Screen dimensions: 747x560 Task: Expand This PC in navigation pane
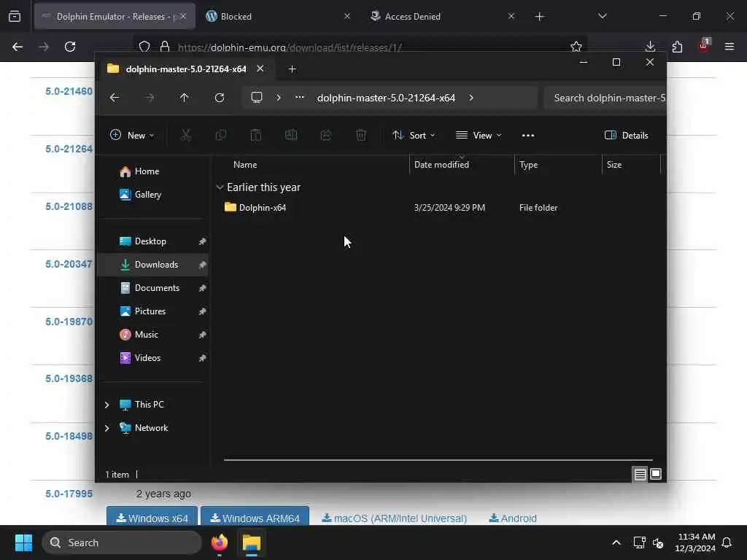coord(107,405)
